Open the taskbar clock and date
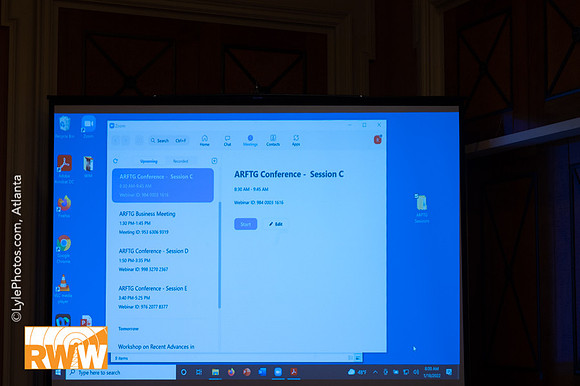 tap(432, 372)
